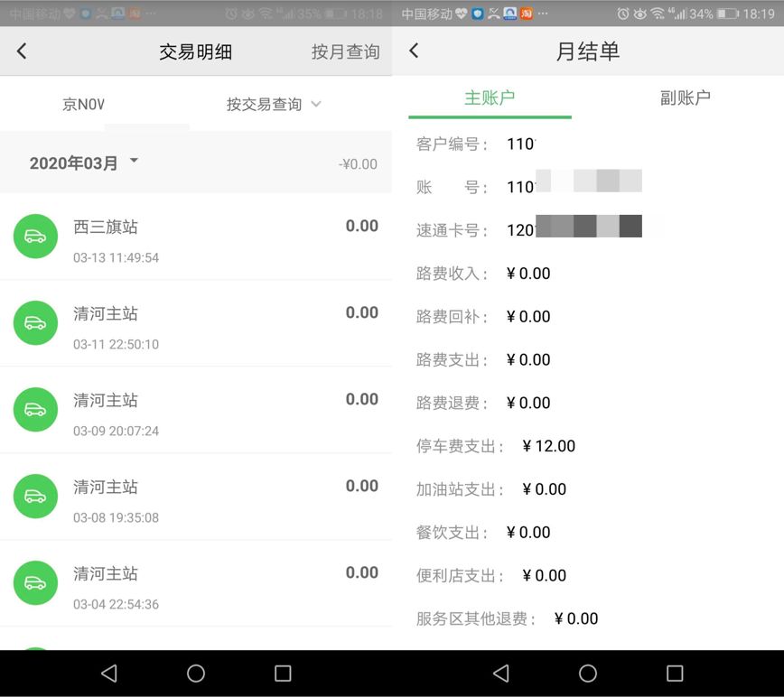
Task: Expand the 京N0V vehicle selector
Action: coord(83,103)
